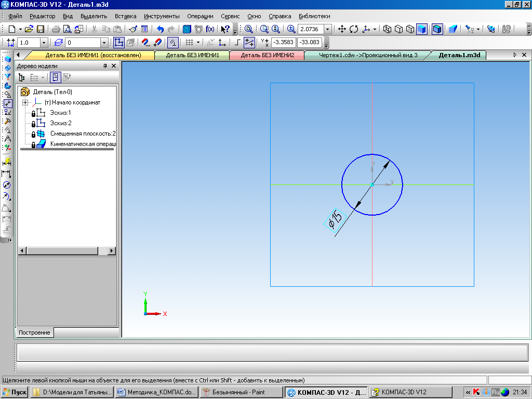The image size is (532, 399).
Task: Open the zoom scale dropdown
Action: pyautogui.click(x=327, y=29)
